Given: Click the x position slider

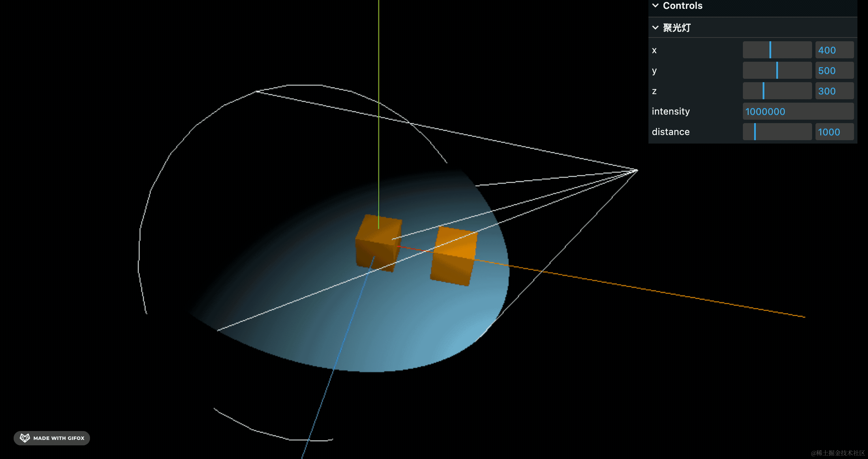Looking at the screenshot, I should pyautogui.click(x=777, y=50).
